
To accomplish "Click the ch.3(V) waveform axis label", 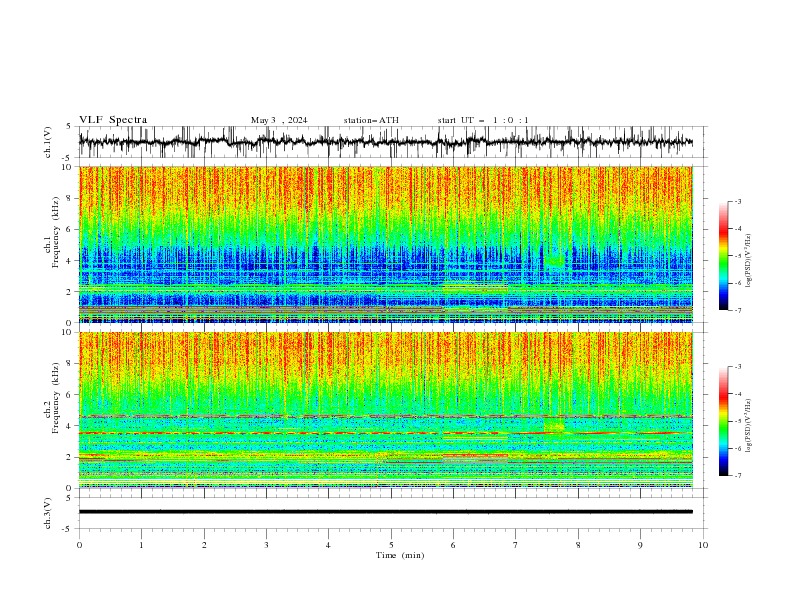I will [x=48, y=513].
